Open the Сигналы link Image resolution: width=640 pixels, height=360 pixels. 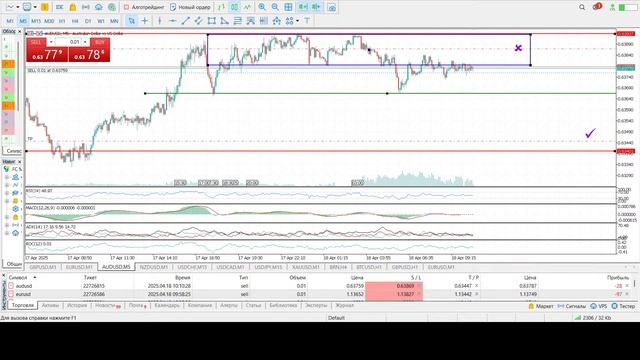(571, 306)
